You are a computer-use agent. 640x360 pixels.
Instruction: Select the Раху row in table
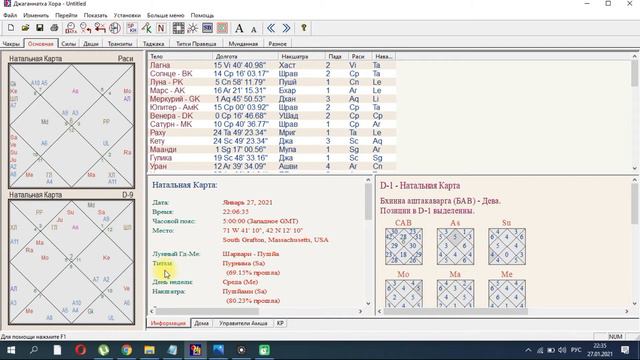click(x=271, y=133)
